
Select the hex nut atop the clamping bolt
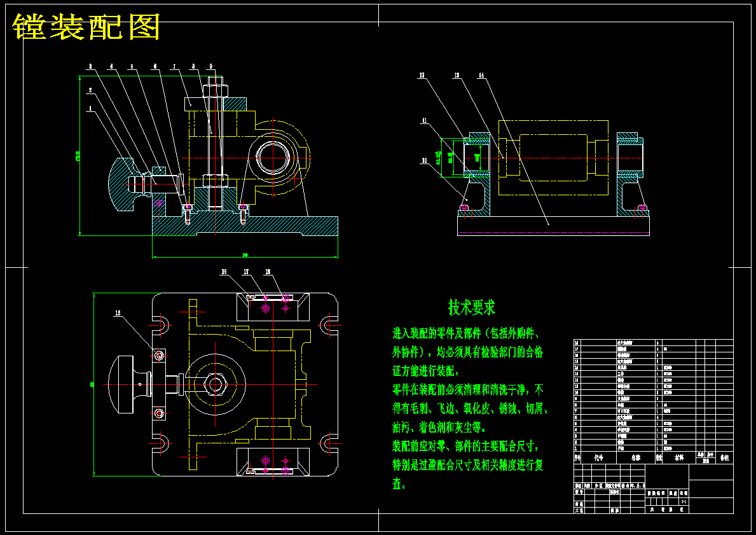[216, 90]
